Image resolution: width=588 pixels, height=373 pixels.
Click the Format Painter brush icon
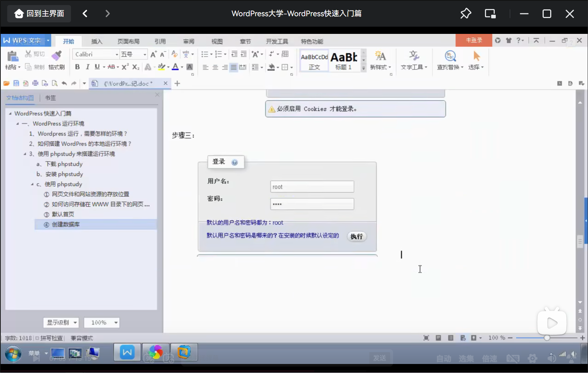(x=56, y=55)
